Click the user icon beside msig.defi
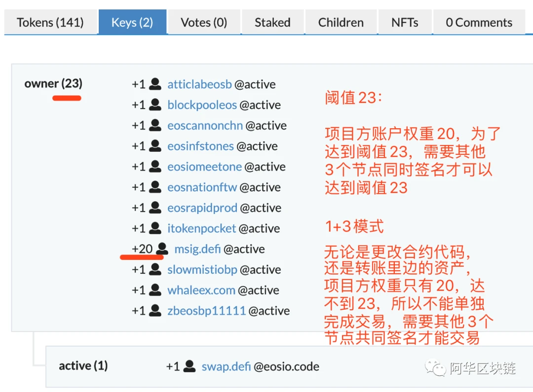 [162, 249]
